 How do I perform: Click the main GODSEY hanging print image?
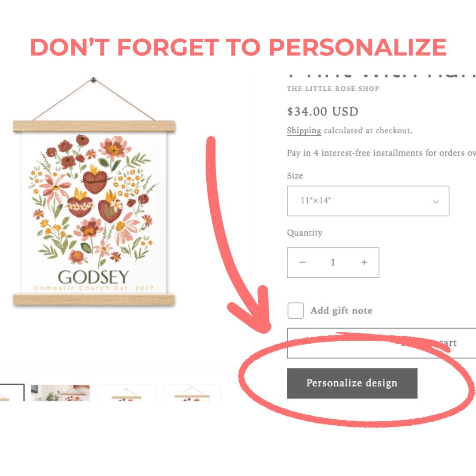tap(94, 192)
